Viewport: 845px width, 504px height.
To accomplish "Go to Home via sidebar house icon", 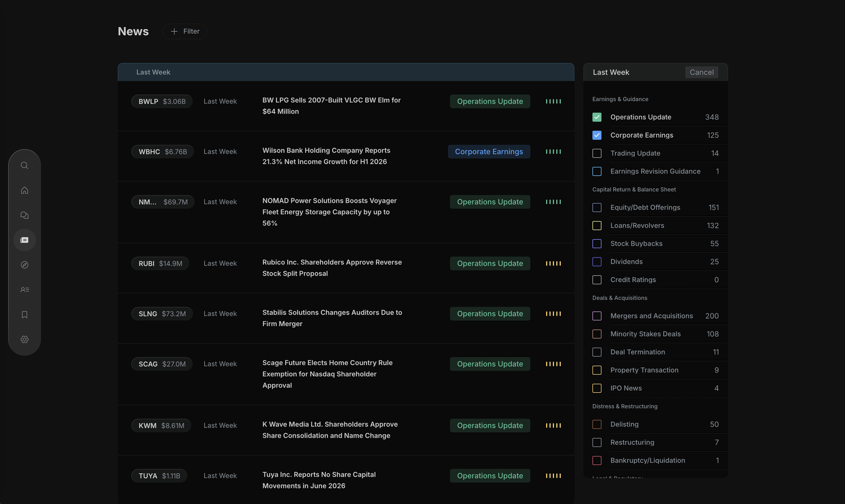I will (x=24, y=190).
